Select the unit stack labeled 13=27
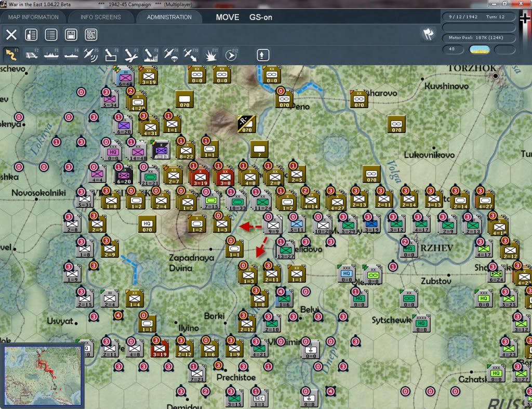 286,251
